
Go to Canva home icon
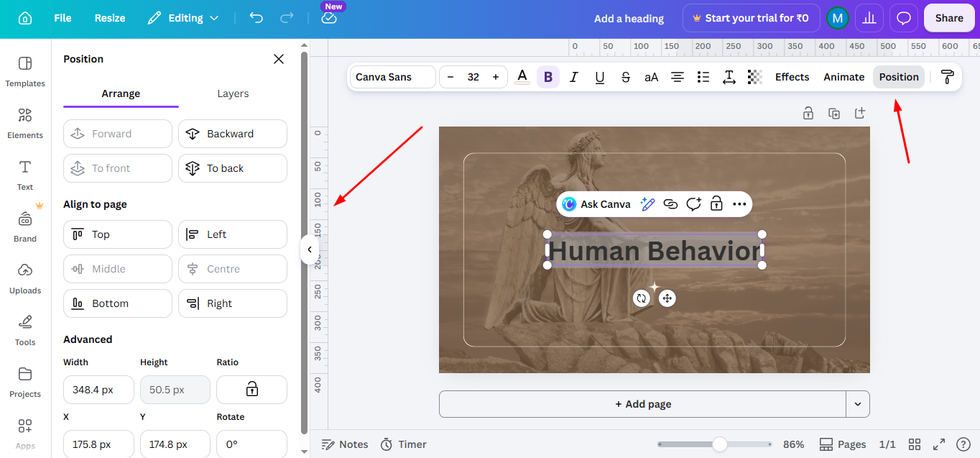tap(25, 18)
